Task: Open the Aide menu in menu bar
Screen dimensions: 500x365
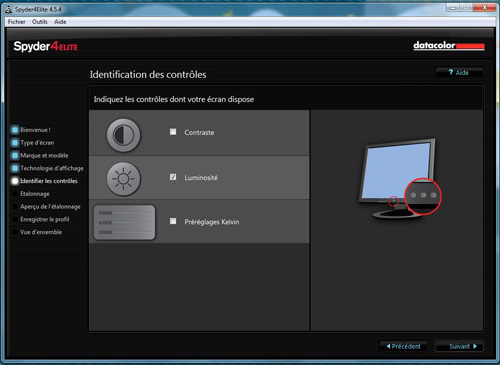Action: pyautogui.click(x=60, y=22)
